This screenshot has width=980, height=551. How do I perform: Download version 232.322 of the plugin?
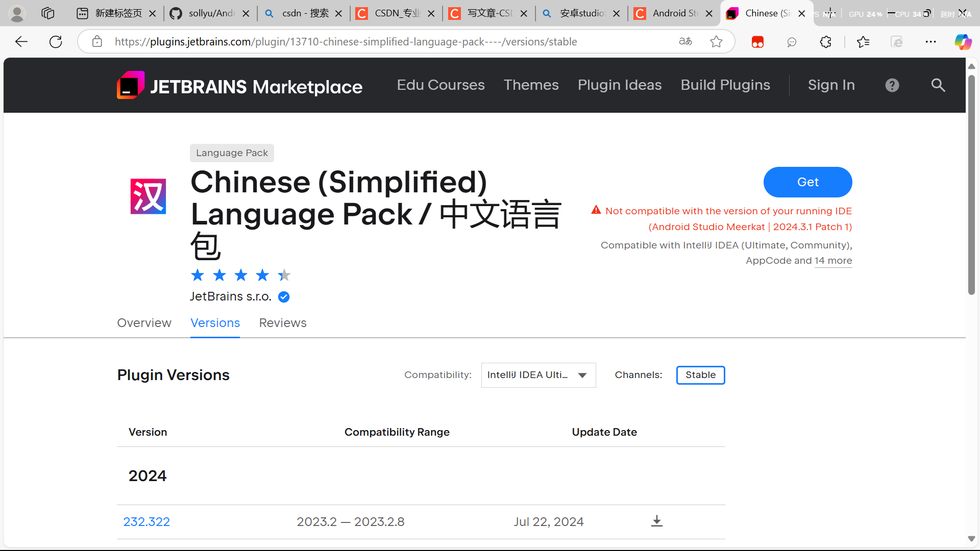656,521
